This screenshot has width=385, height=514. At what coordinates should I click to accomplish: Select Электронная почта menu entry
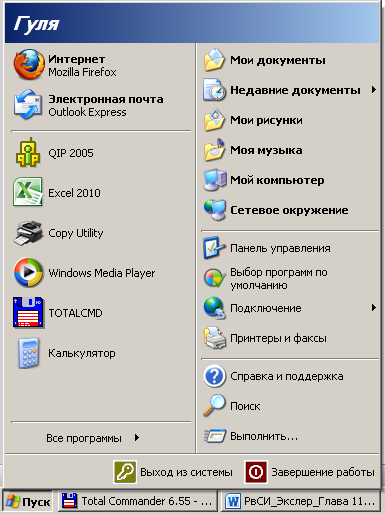(106, 99)
